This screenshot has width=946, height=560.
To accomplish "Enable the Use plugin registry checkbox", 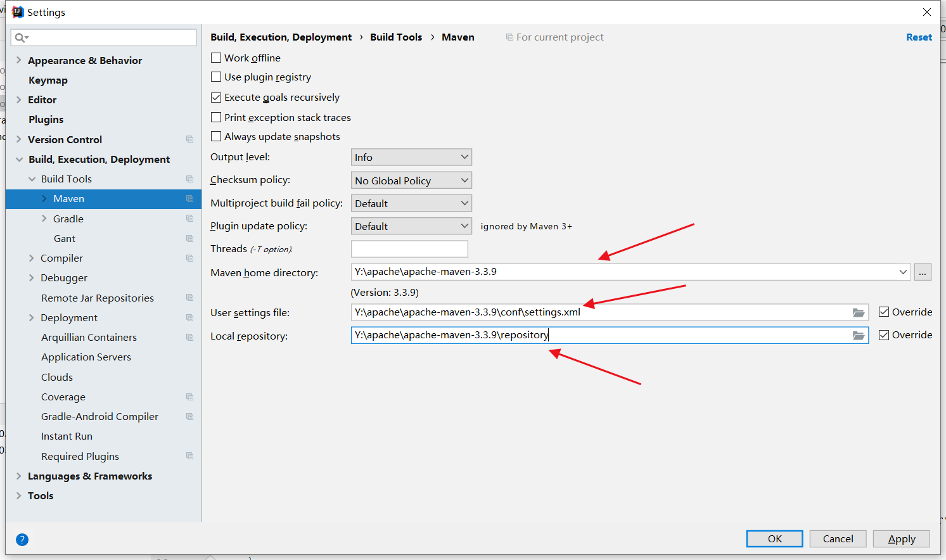I will coord(216,77).
